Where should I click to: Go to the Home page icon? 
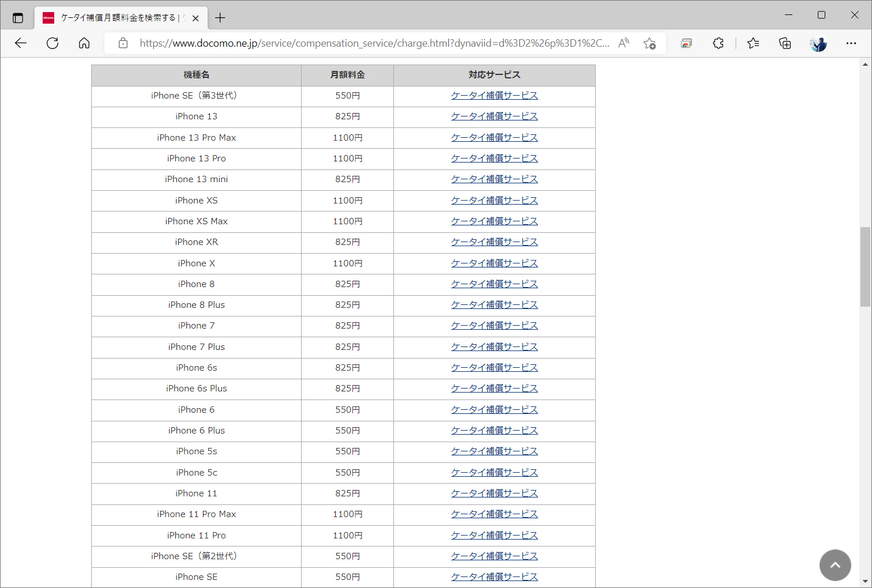click(x=84, y=43)
